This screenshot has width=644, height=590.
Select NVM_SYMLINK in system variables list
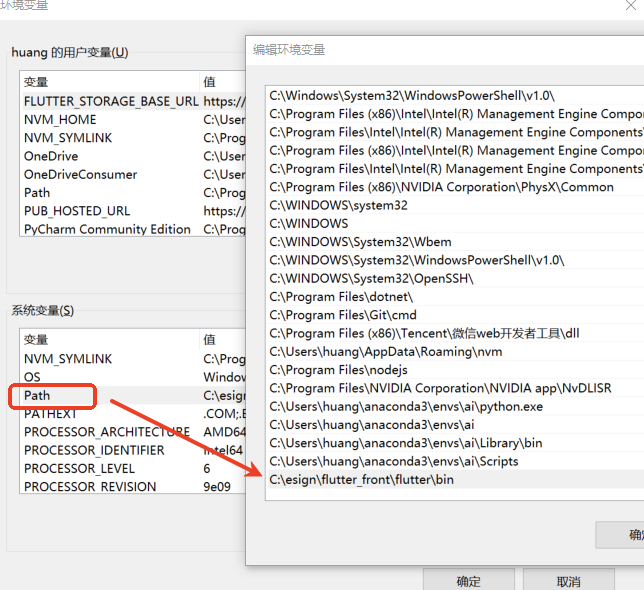[x=133, y=358]
